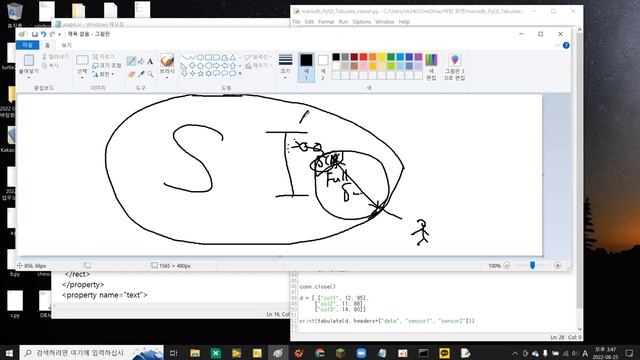Choose the right arrow shape

pyautogui.click(x=216, y=65)
